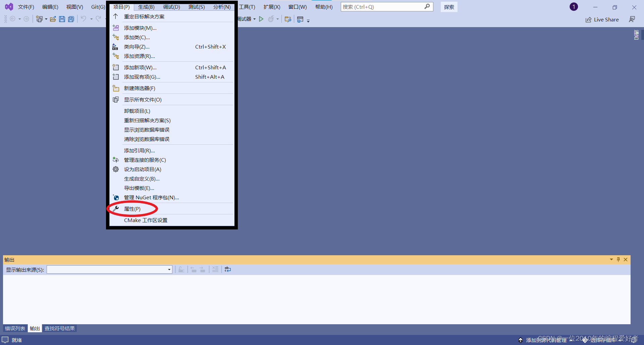This screenshot has height=345, width=644.
Task: Open the output window position dropdown arrow
Action: tap(611, 260)
